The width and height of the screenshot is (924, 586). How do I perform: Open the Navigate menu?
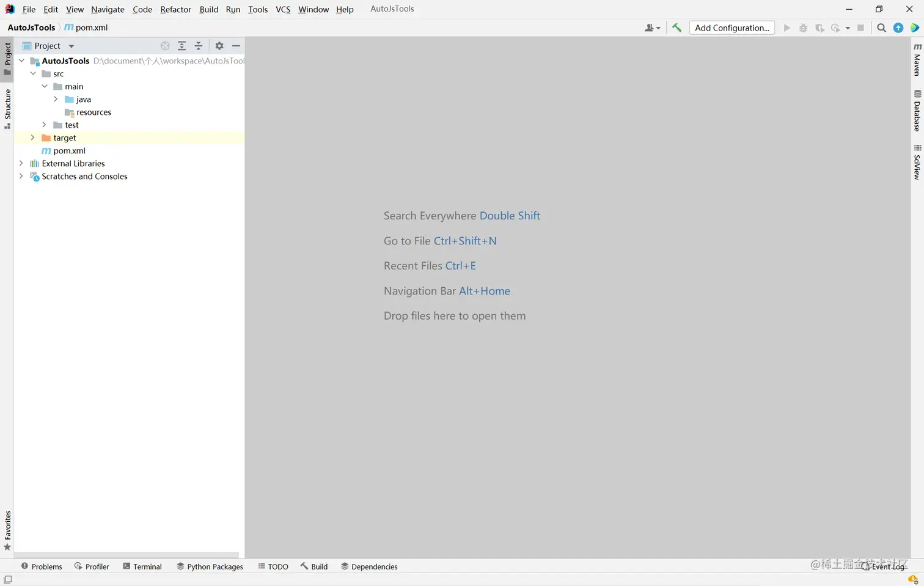pos(108,9)
